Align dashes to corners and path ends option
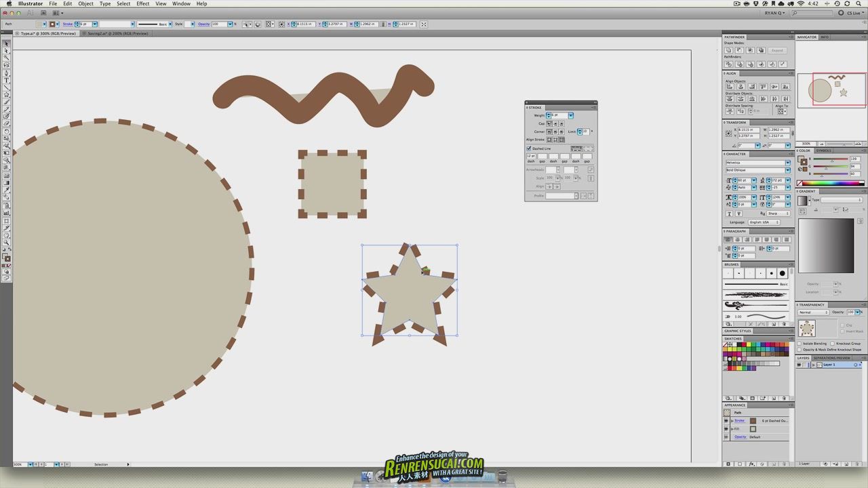Screen dimensions: 868x488 pos(589,148)
